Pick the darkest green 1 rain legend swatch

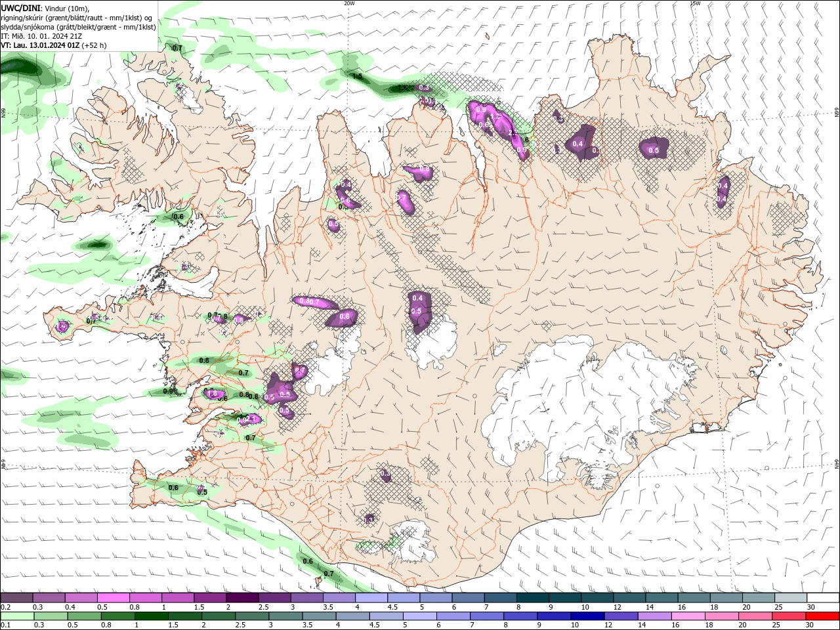point(151,616)
